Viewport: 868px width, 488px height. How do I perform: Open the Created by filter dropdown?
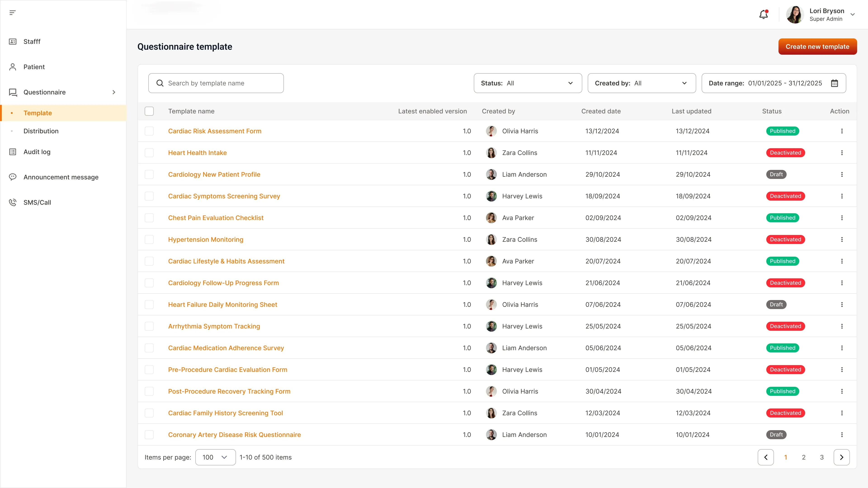642,83
